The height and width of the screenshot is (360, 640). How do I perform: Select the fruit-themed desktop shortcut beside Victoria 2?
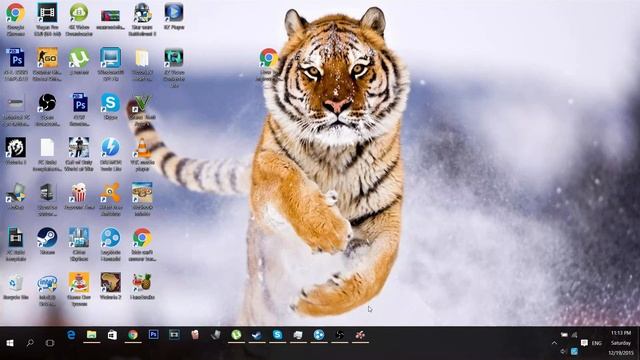point(142,287)
